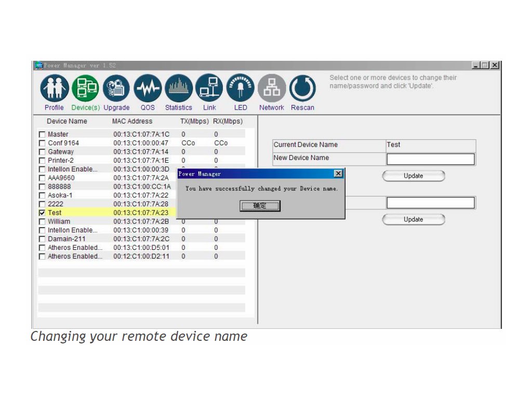Check the Master device checkbox
Image resolution: width=532 pixels, height=399 pixels.
tap(42, 135)
